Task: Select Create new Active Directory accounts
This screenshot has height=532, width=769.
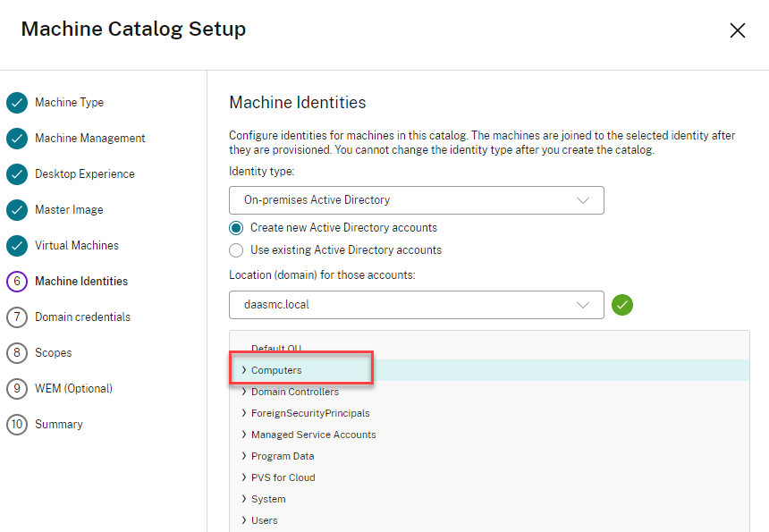Action: (x=236, y=228)
